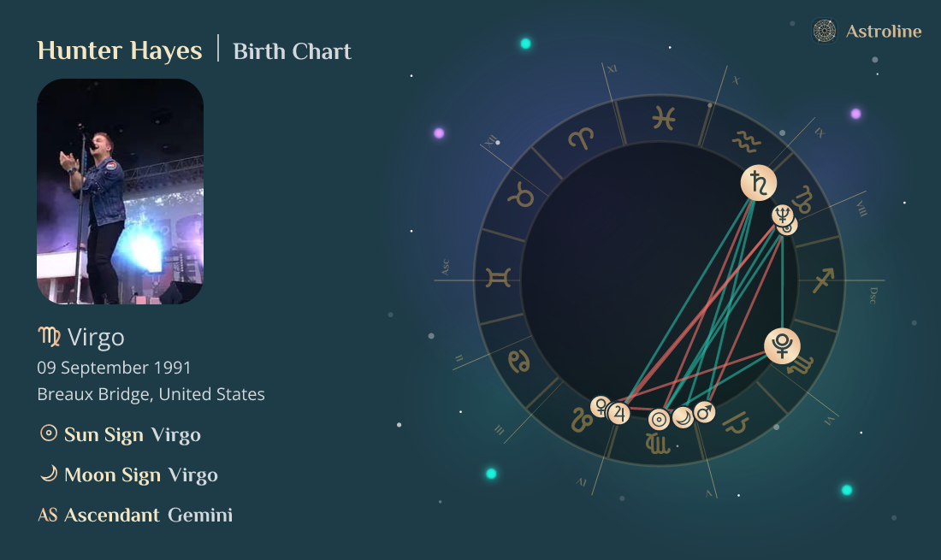Select the Pluto planet symbol

pos(782,346)
